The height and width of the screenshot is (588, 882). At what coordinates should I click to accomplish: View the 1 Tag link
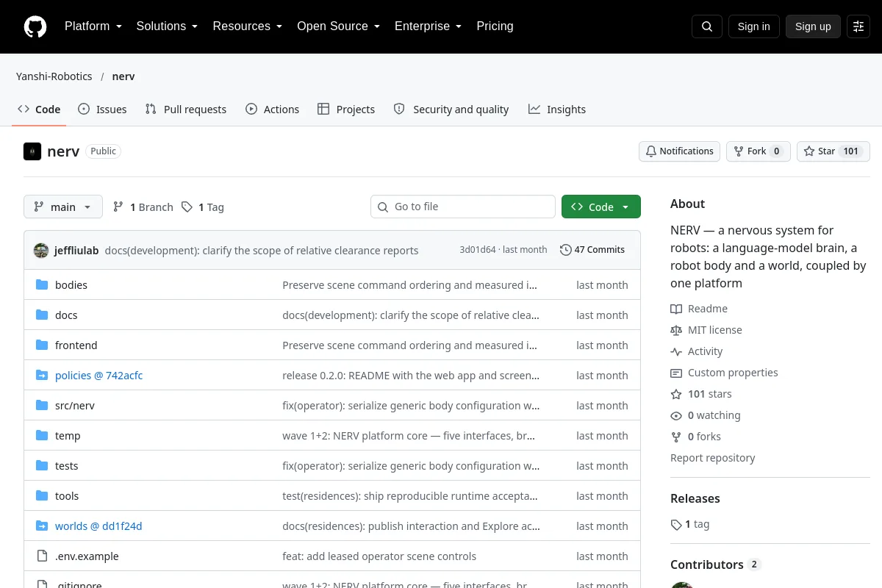(x=203, y=207)
